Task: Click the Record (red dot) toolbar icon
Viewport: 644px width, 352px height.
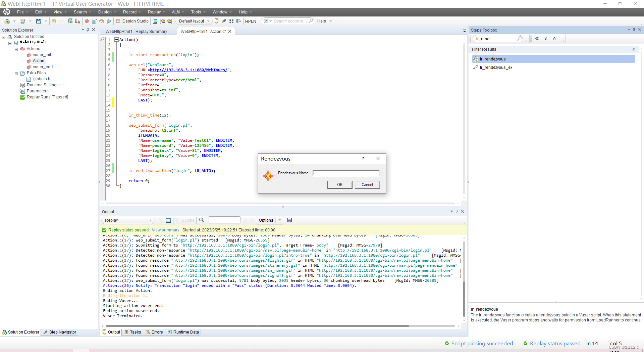Action: pos(87,21)
